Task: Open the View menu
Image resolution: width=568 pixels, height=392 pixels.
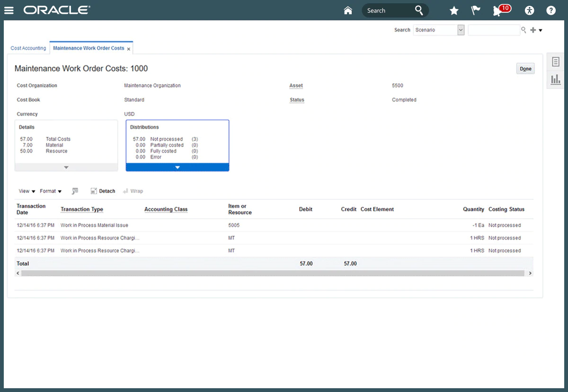Action: pyautogui.click(x=27, y=191)
